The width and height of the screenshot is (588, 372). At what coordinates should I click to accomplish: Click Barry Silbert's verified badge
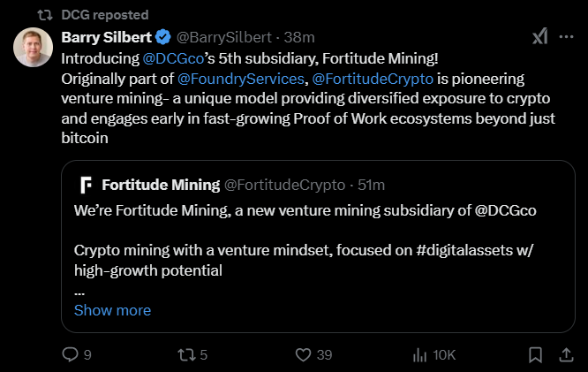click(x=163, y=37)
